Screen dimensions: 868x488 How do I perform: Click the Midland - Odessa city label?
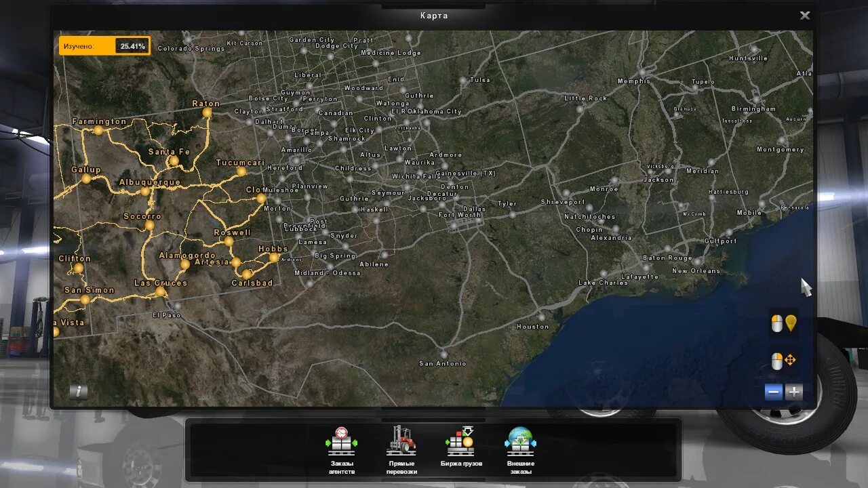pyautogui.click(x=328, y=273)
